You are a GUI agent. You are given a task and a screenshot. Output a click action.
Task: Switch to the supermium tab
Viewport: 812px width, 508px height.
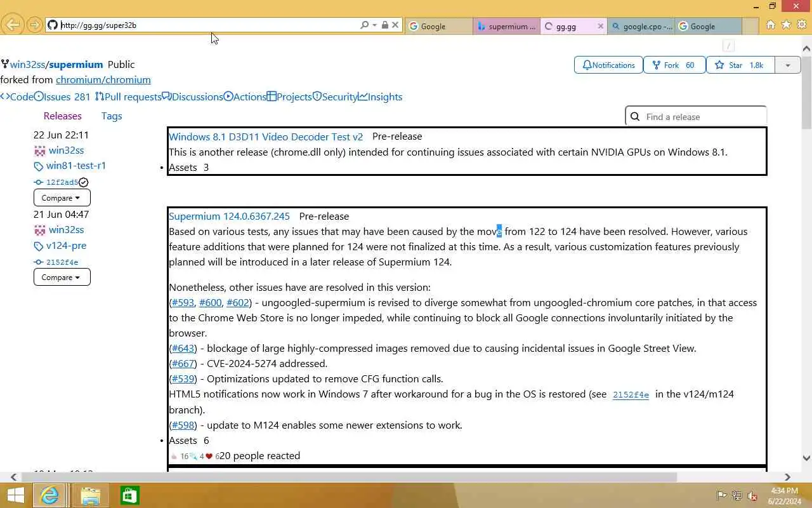pos(506,26)
